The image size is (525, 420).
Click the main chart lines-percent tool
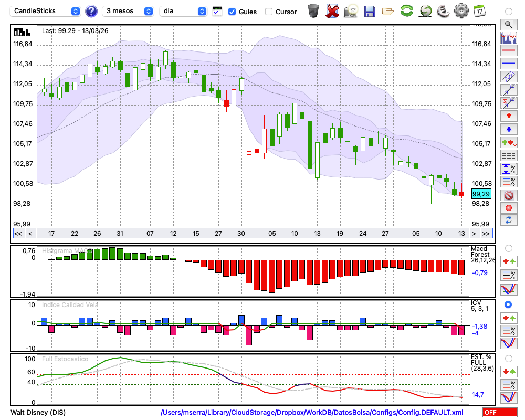pos(509,182)
